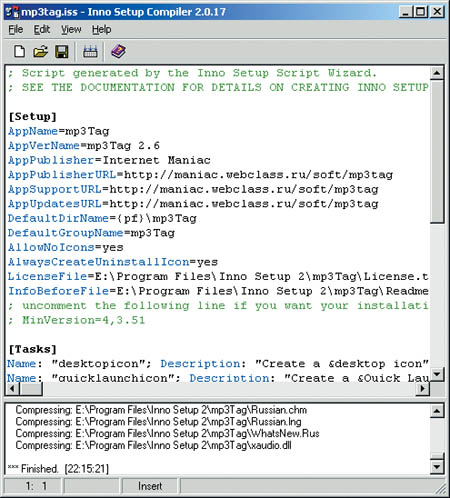Click the AlwaysCreateUninstallIcon=yes line

tap(113, 262)
